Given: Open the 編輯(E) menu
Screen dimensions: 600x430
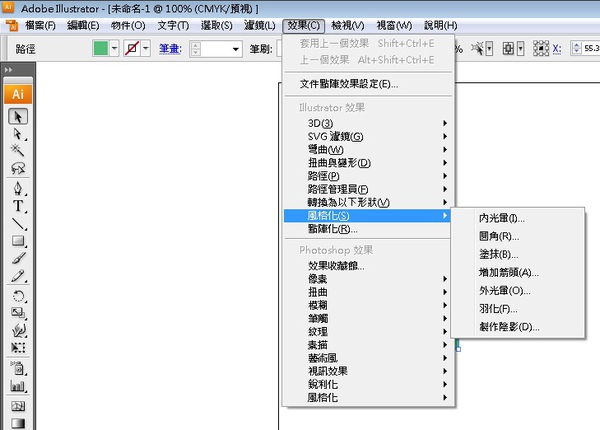Looking at the screenshot, I should tap(83, 26).
